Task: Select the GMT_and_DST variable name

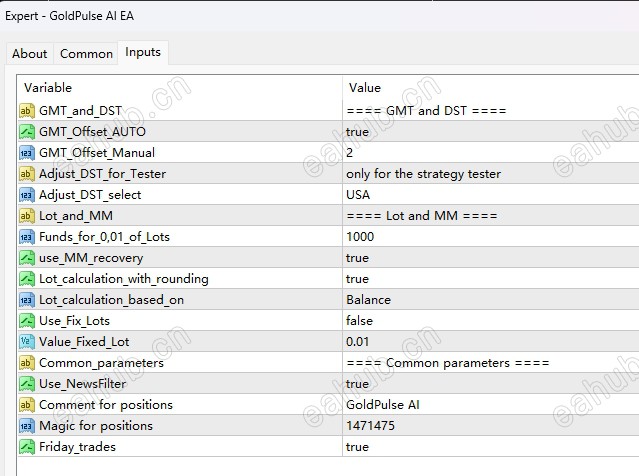Action: (80, 111)
